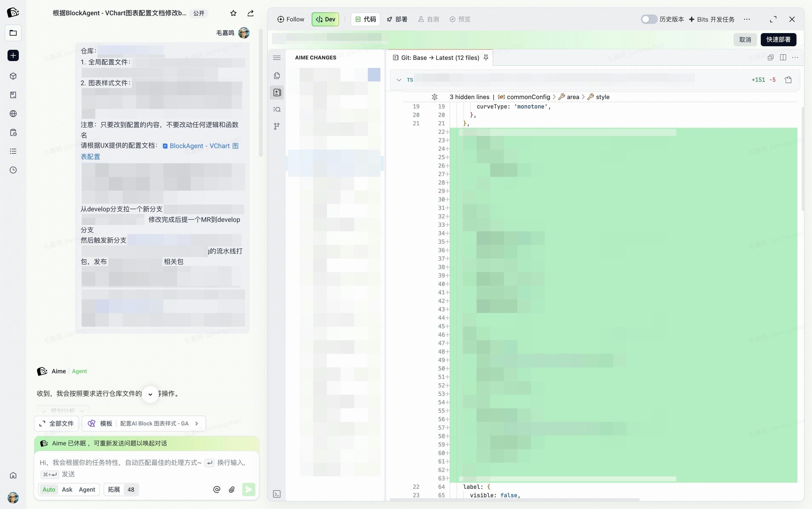Attach a file with paperclip icon
Screen dimensions: 812x509
pos(232,490)
